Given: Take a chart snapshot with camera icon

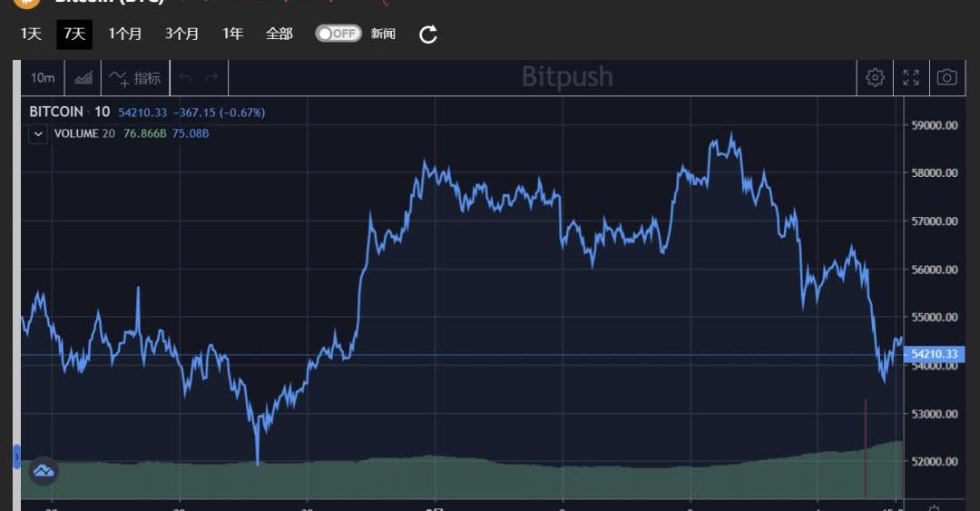Looking at the screenshot, I should click(946, 78).
